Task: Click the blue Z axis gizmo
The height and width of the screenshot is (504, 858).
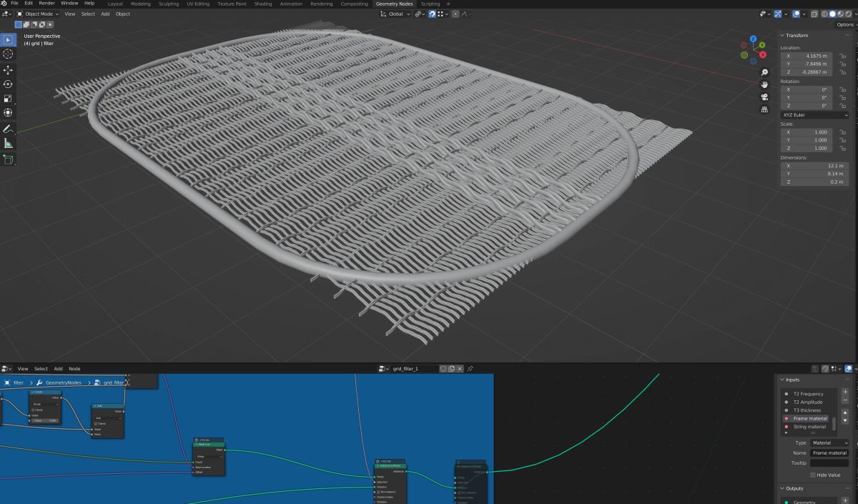Action: [x=752, y=39]
